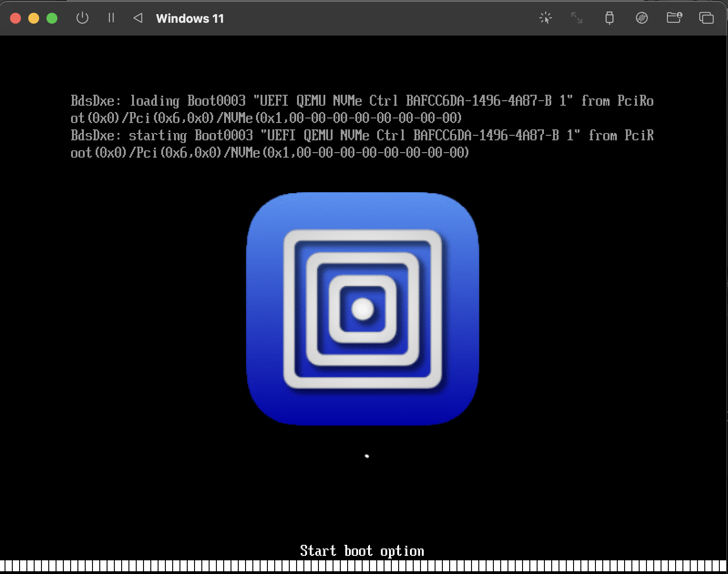The width and height of the screenshot is (728, 574).
Task: Close the Windows 11 VM window
Action: (15, 18)
